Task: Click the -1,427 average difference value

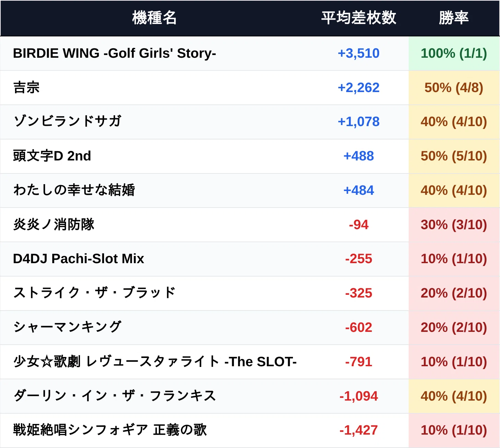Action: tap(359, 430)
